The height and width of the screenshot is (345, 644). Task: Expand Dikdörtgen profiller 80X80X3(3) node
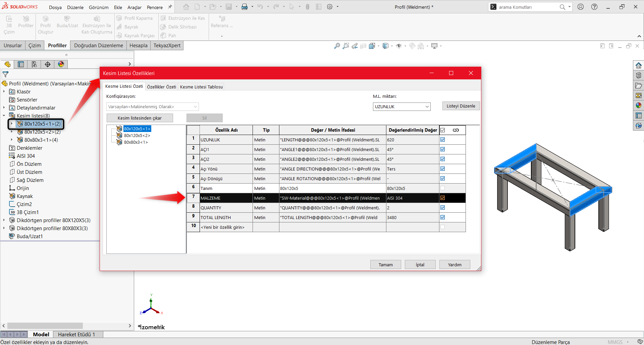[x=4, y=228]
